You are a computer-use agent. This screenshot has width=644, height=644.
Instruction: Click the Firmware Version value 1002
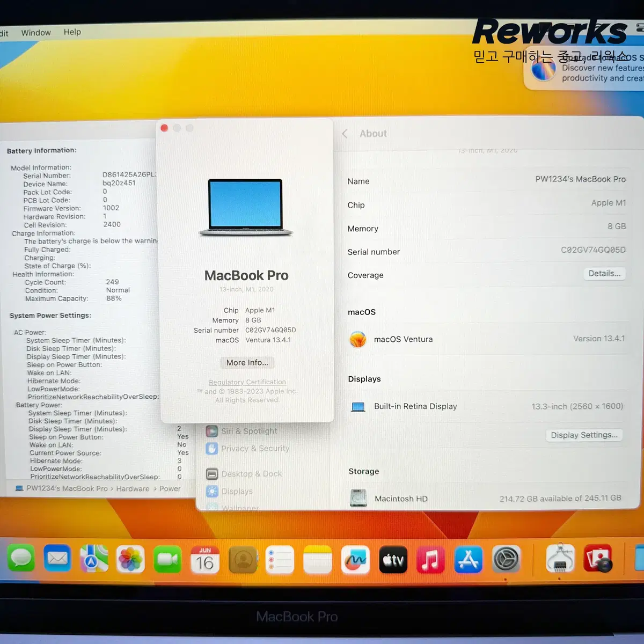(x=111, y=208)
